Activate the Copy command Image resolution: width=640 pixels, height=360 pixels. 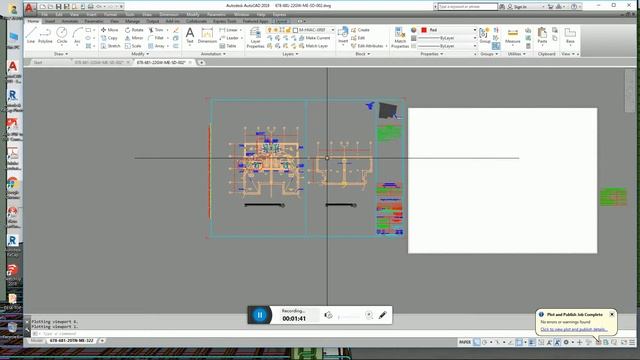pyautogui.click(x=109, y=38)
